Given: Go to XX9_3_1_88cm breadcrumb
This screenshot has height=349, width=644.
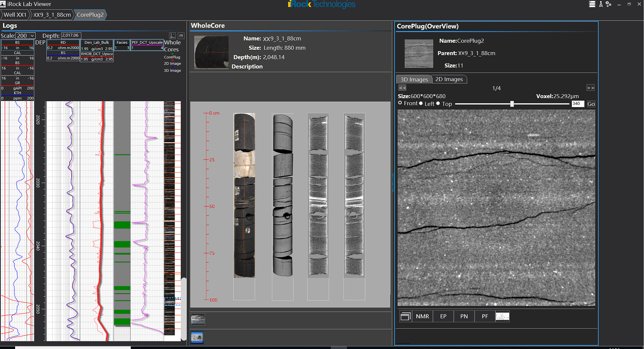Looking at the screenshot, I should (52, 15).
